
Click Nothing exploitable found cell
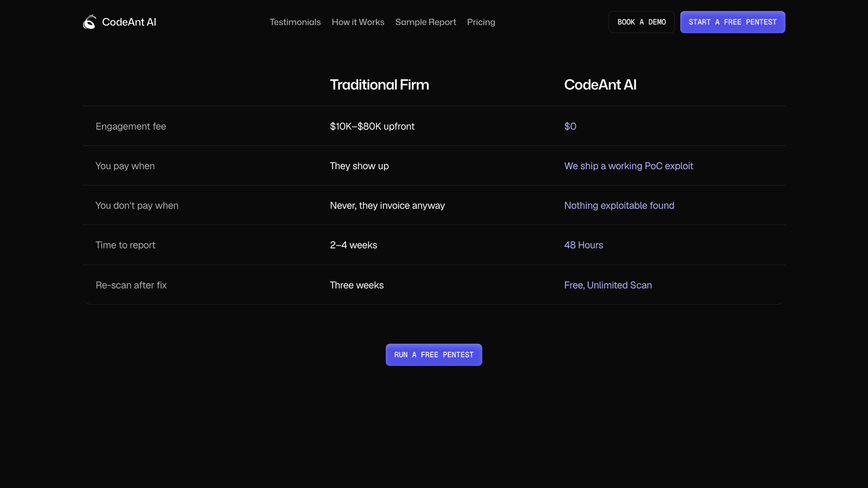tap(620, 206)
